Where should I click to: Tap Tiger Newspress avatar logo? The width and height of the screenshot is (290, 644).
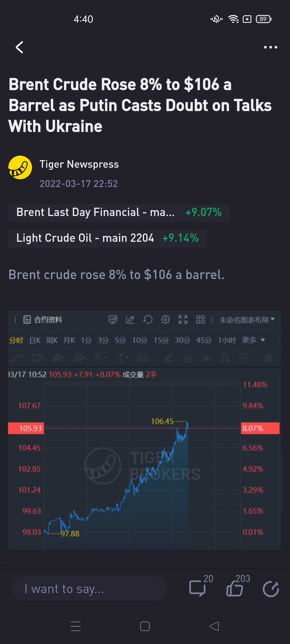click(20, 167)
